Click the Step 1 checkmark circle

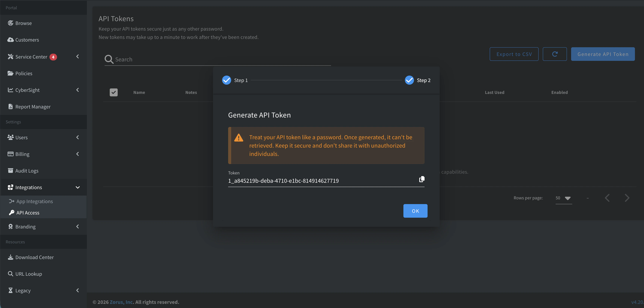[226, 80]
